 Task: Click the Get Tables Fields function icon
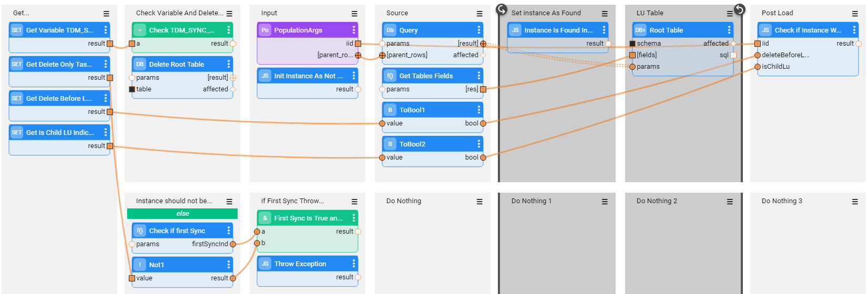point(390,76)
